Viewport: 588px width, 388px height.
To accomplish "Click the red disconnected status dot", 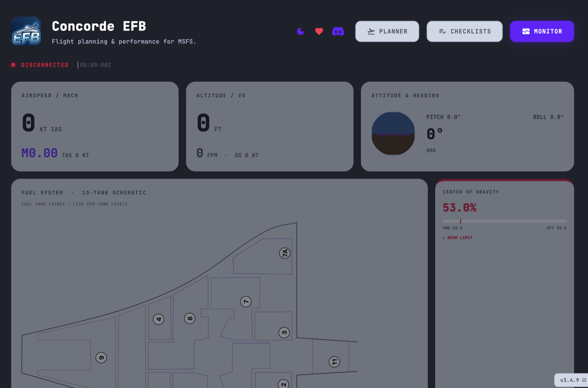I will 13,65.
